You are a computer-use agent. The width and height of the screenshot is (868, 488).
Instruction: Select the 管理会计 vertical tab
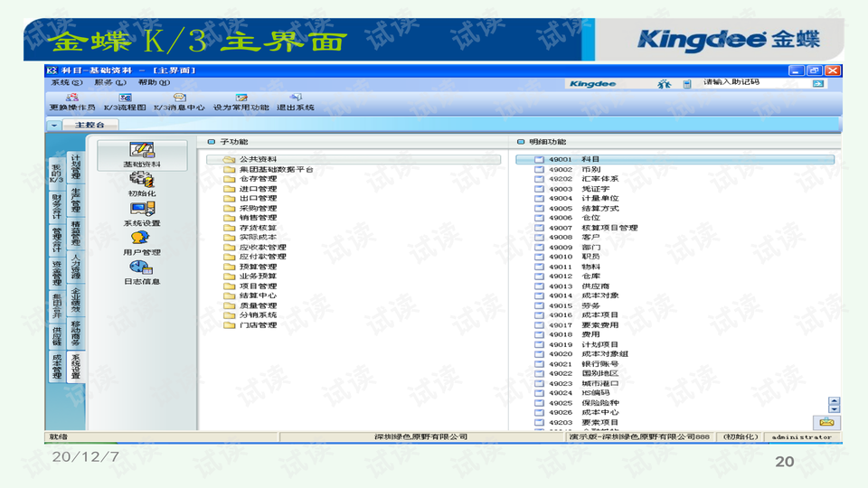56,239
